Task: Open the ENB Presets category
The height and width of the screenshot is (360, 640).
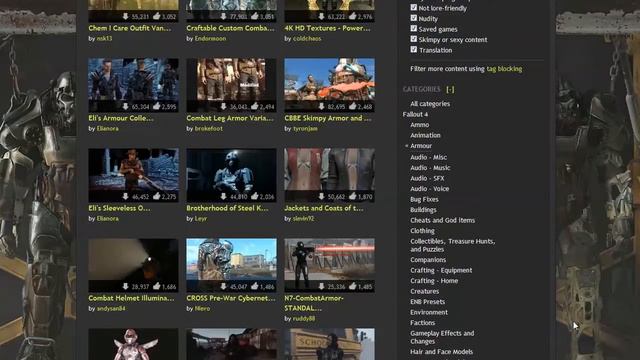Action: [x=427, y=302]
